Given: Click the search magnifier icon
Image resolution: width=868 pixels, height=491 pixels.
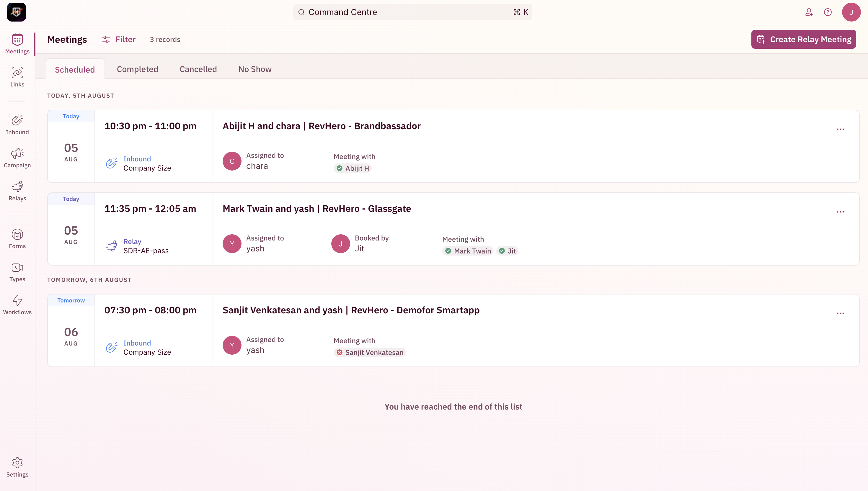Looking at the screenshot, I should [x=302, y=12].
